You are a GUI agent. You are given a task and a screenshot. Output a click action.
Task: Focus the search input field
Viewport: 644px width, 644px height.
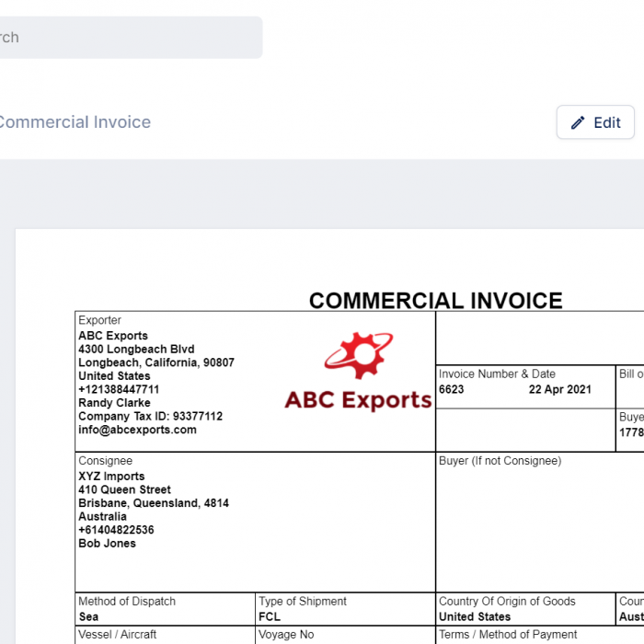(x=129, y=38)
